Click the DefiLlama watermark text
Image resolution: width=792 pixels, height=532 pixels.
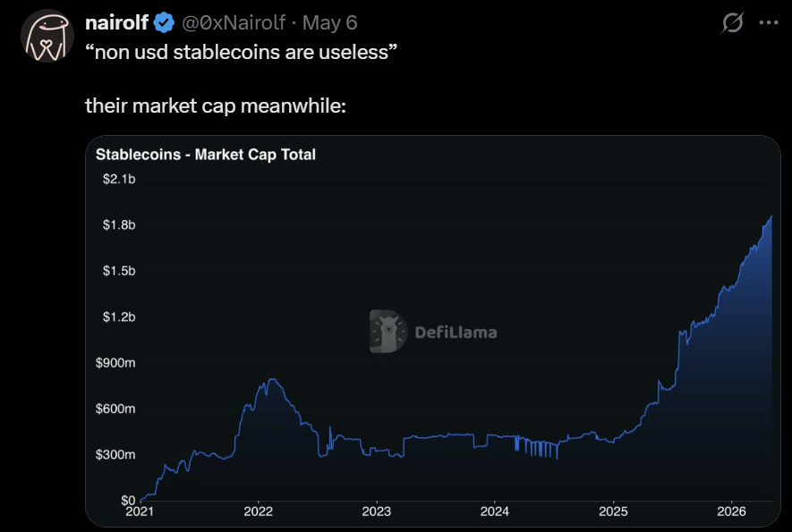click(456, 333)
